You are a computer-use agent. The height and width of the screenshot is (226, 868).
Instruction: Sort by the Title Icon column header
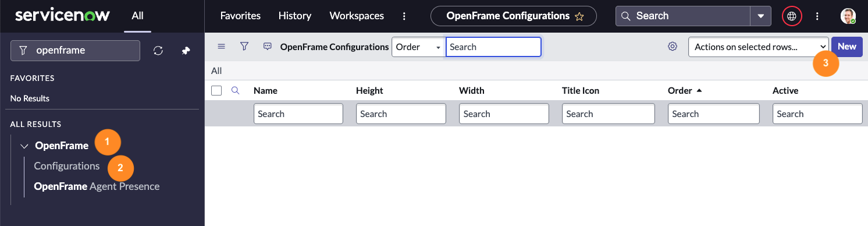point(581,90)
